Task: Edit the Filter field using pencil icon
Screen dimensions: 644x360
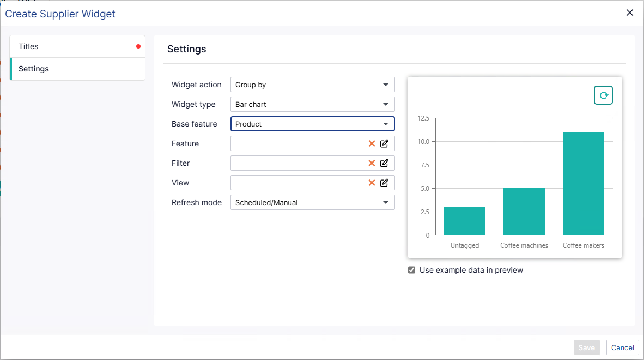Action: point(384,163)
